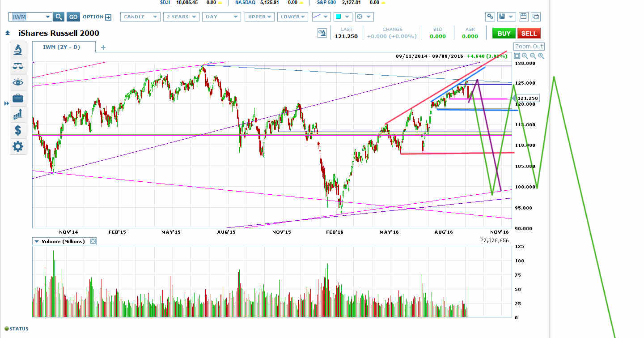Open the DAY frequency dropdown
This screenshot has width=644, height=338.
221,17
